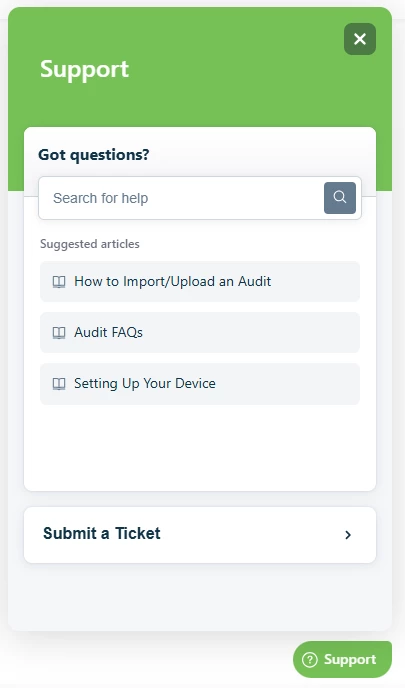Click the Suggested articles label

90,244
